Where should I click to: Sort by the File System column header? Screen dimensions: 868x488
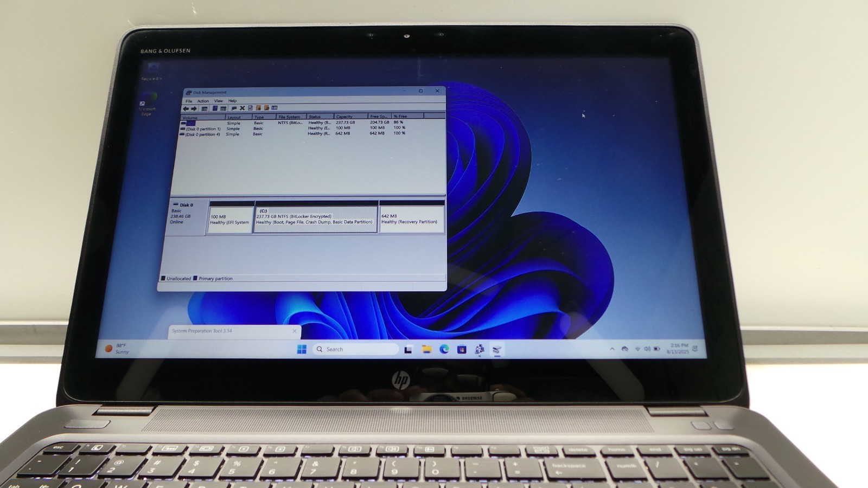pyautogui.click(x=291, y=117)
